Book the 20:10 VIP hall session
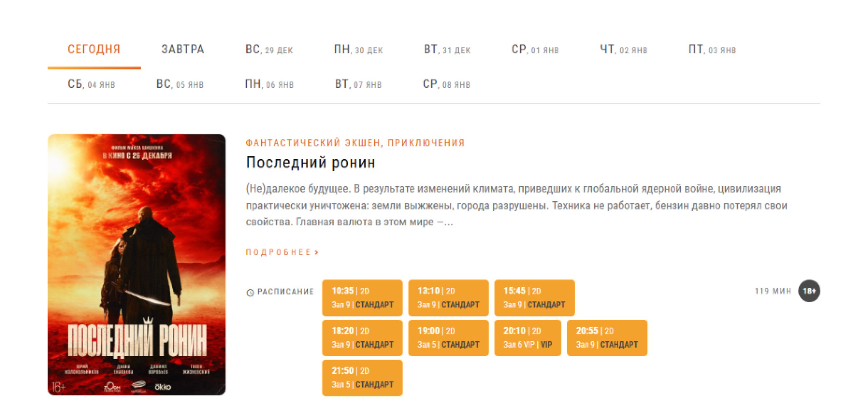This screenshot has width=868, height=409. (528, 337)
